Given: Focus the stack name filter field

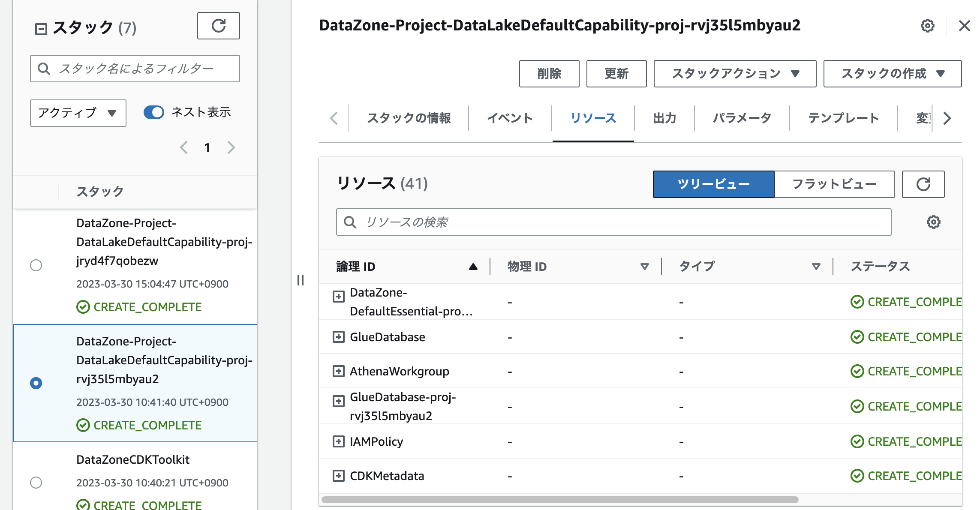Looking at the screenshot, I should click(x=135, y=69).
